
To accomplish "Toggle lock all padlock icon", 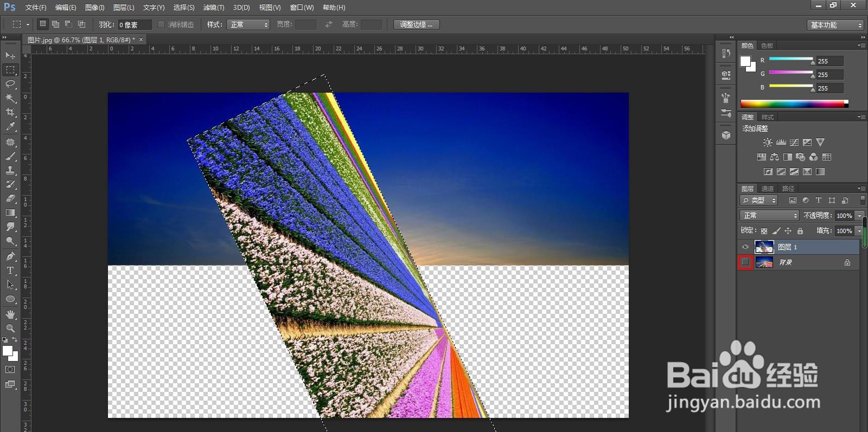I will click(800, 231).
